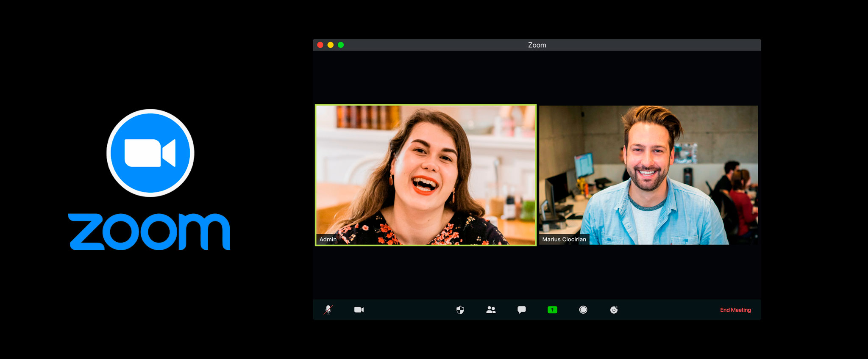The width and height of the screenshot is (868, 359).
Task: Select the Admin video tile
Action: coord(426,175)
